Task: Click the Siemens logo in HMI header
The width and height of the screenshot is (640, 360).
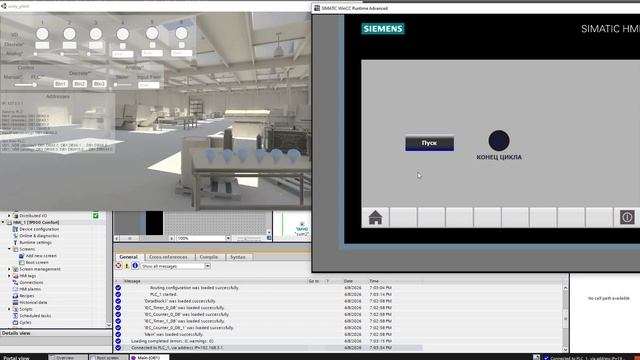Action: [383, 29]
